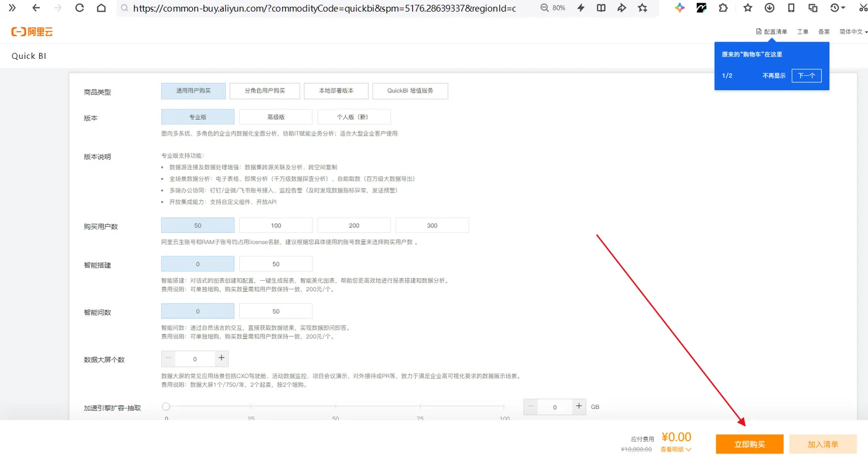Open 工单 in the top menu
868x461 pixels.
(803, 32)
